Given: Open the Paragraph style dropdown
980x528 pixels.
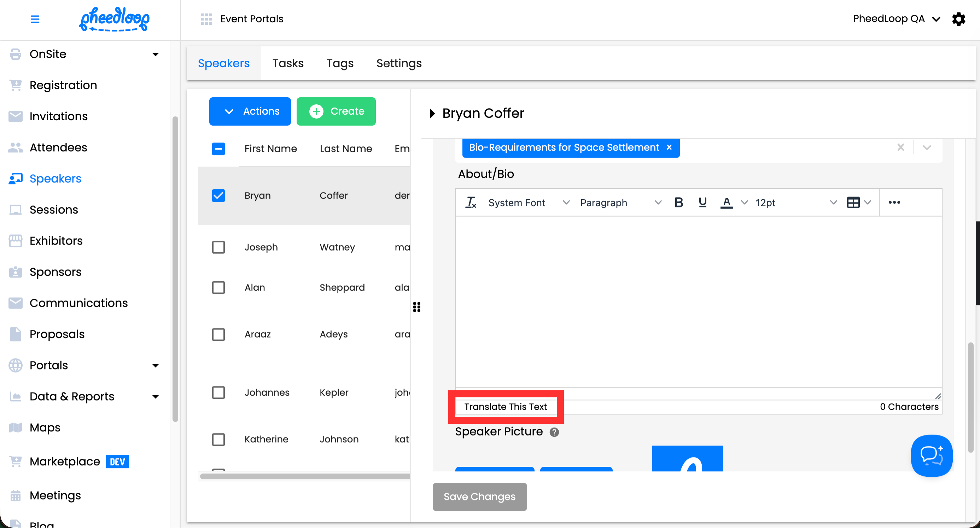Looking at the screenshot, I should (x=620, y=203).
